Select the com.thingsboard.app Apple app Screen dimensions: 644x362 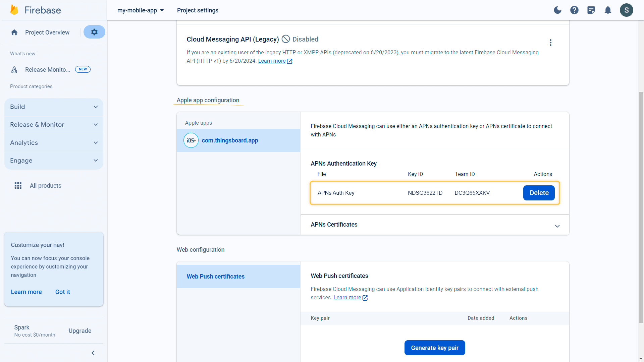[x=230, y=140]
